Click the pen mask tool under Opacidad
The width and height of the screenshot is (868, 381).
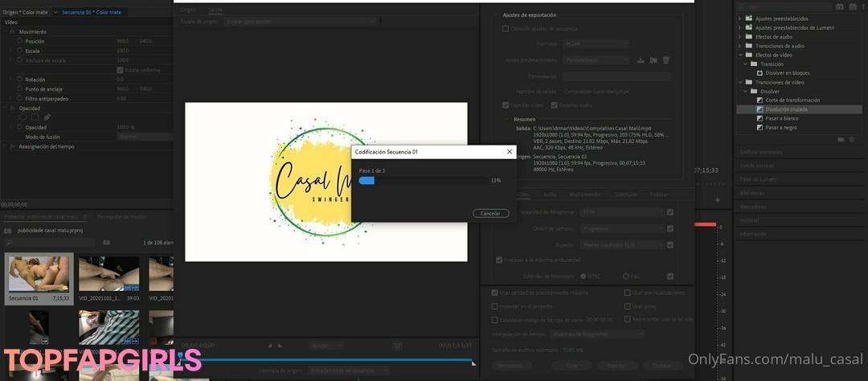47,117
